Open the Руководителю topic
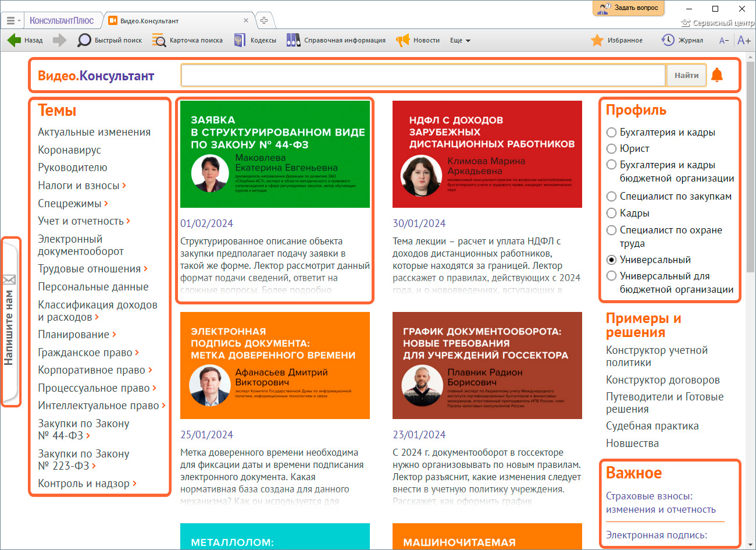756x550 pixels. [x=73, y=167]
